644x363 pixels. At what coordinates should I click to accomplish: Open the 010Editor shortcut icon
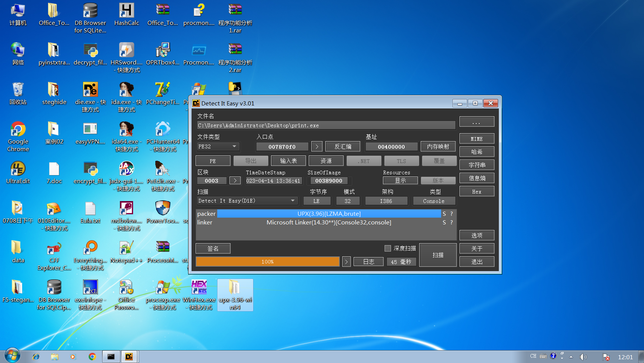pos(54,216)
